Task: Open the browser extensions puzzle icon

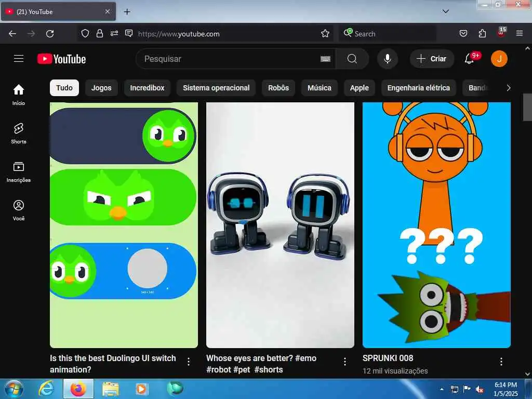Action: pos(482,34)
